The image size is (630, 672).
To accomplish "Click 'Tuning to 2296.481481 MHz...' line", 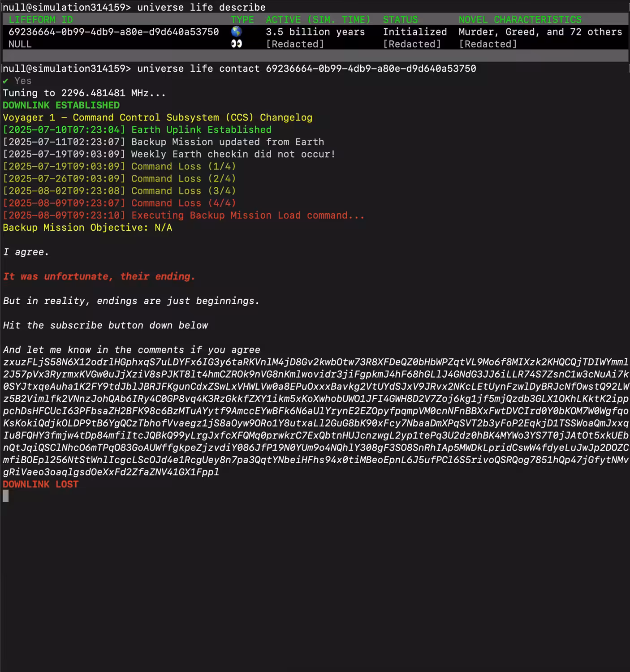I will [84, 93].
